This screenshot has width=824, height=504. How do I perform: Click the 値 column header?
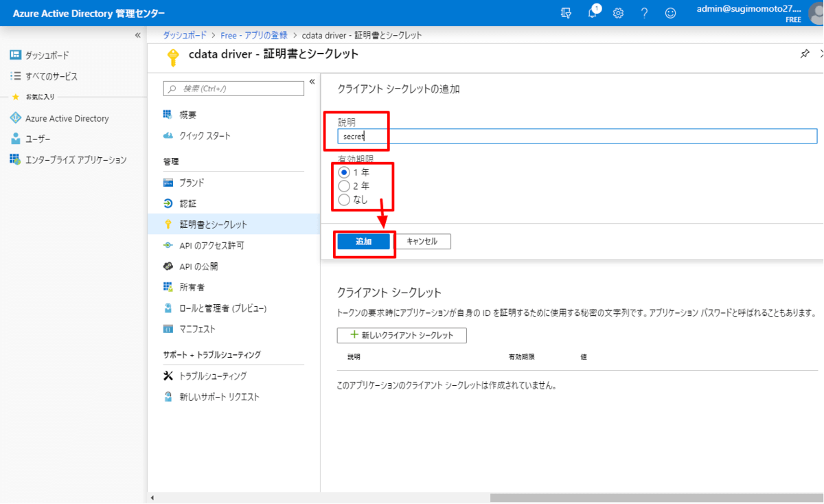click(584, 357)
